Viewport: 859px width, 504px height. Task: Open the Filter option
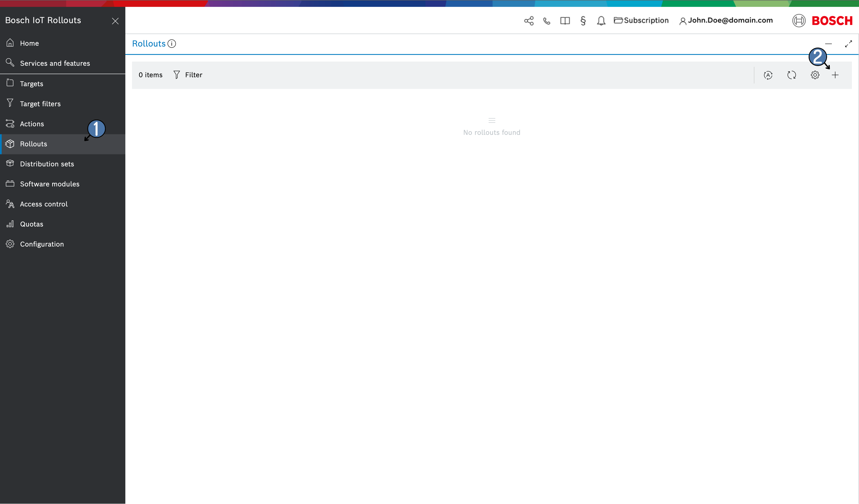point(188,75)
